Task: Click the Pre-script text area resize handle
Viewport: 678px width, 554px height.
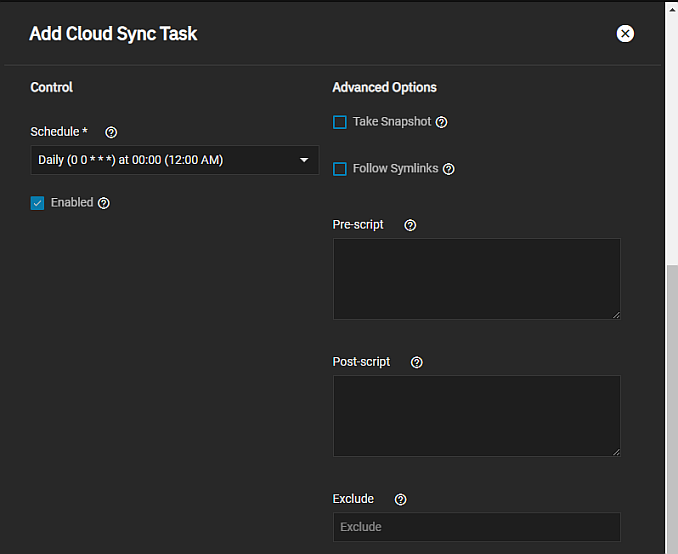Action: click(x=615, y=314)
